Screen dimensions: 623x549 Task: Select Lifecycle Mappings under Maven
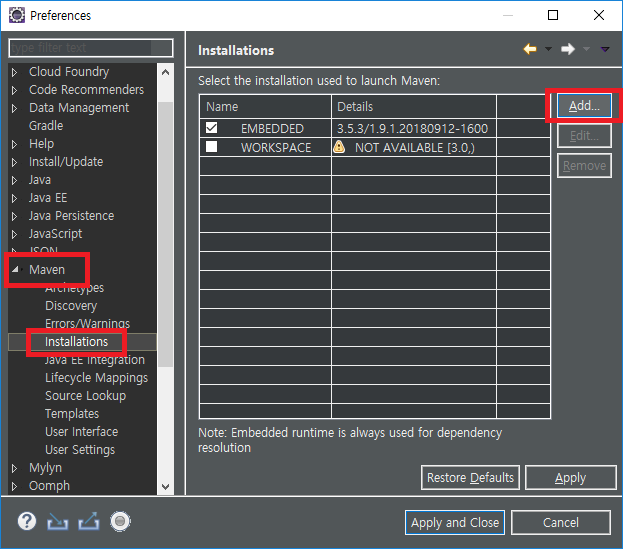[x=97, y=378]
